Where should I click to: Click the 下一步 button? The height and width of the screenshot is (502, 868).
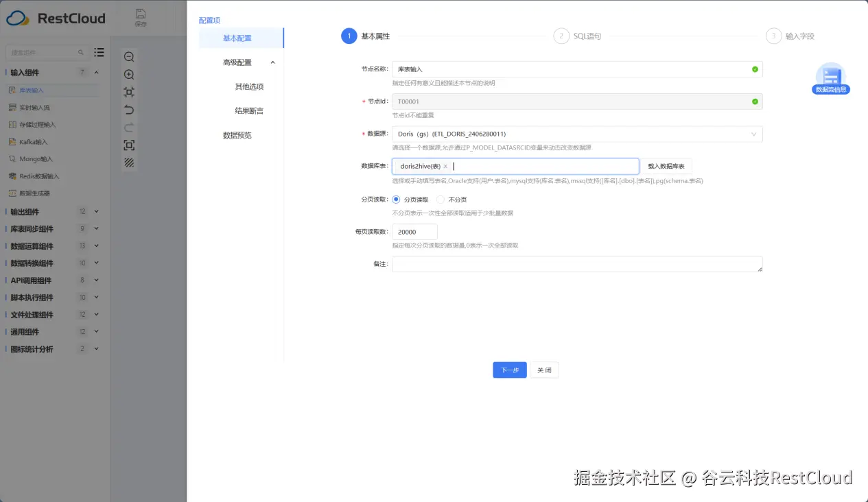pos(510,370)
